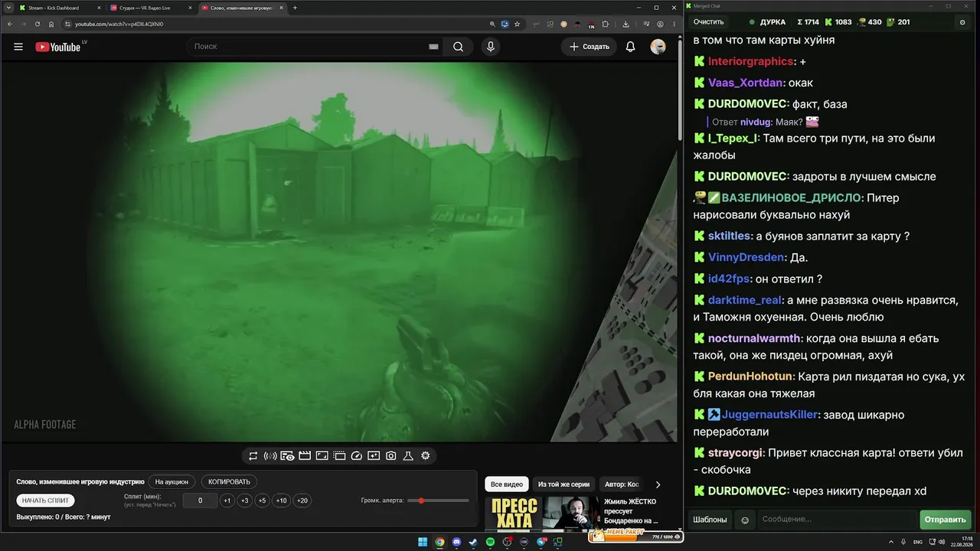Click the КОПИРОВАТЬ button
Viewport: 980px width, 551px height.
(x=229, y=482)
